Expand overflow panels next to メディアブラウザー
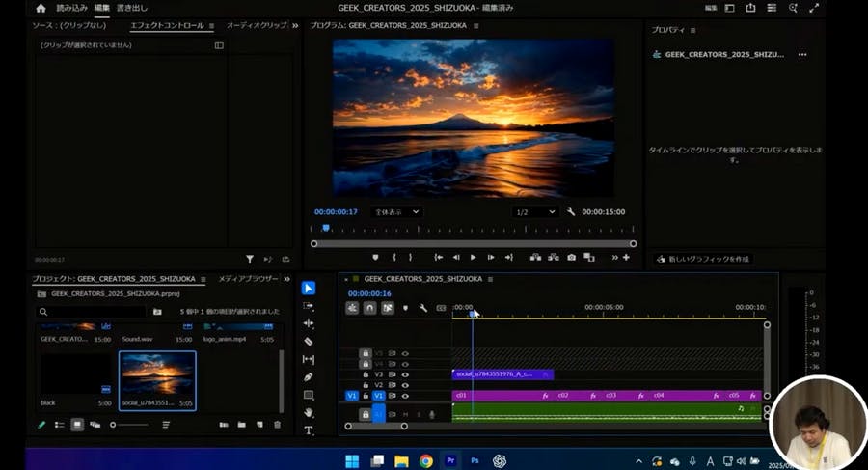868x470 pixels. click(x=286, y=280)
